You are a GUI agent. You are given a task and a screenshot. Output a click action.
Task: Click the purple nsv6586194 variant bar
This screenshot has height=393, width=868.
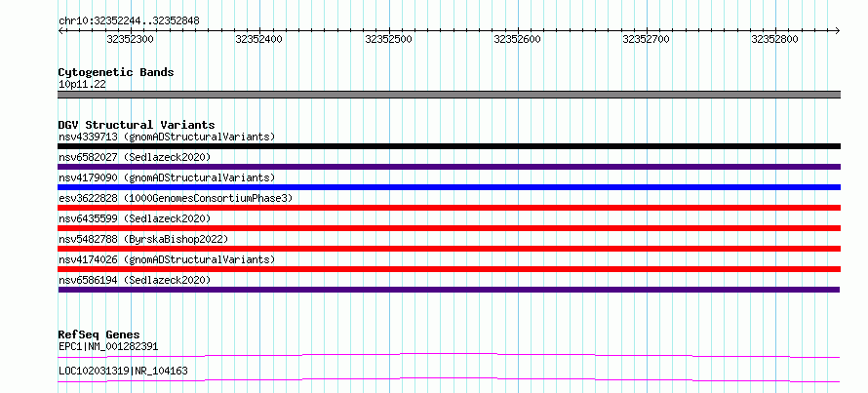(449, 290)
